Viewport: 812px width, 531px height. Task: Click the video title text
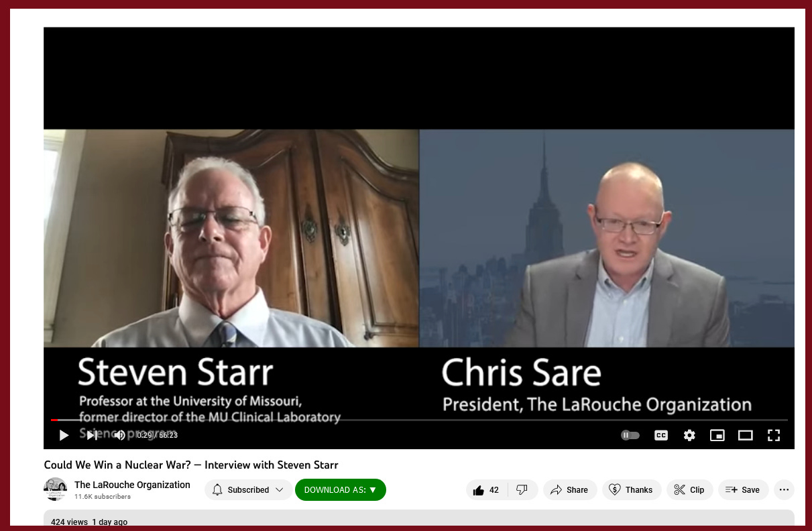pyautogui.click(x=191, y=465)
